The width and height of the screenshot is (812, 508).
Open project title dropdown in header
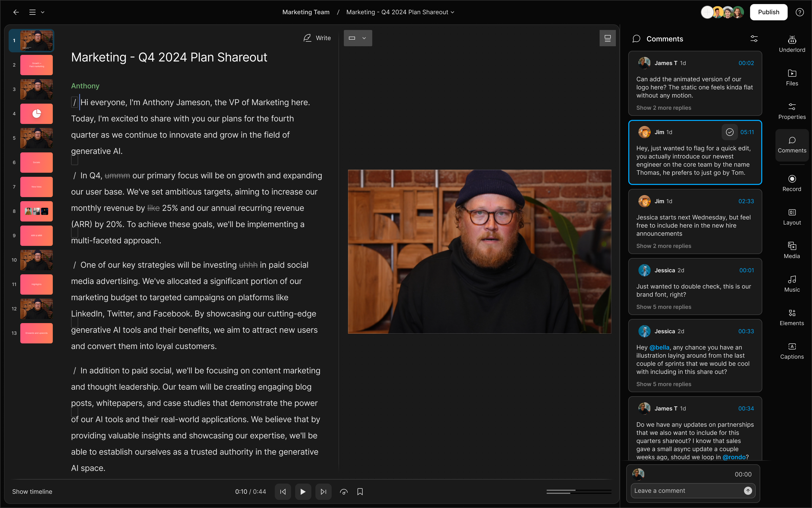click(400, 12)
